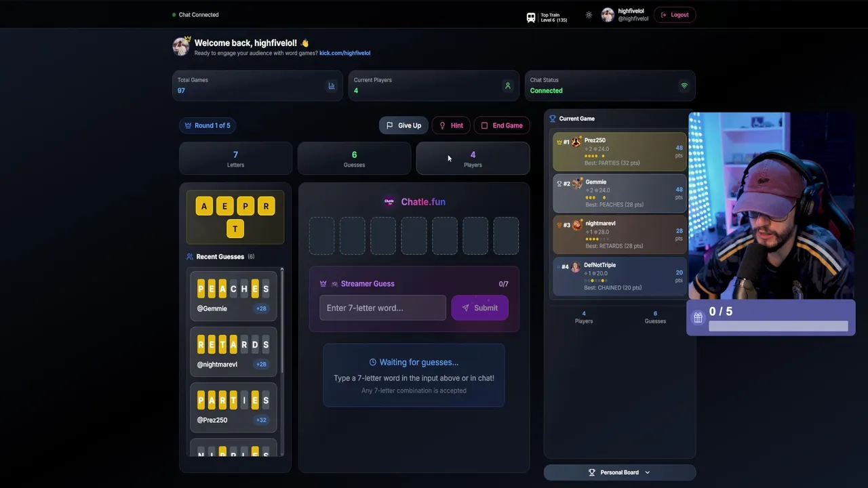
Task: Select the #4 DefNotTriple leaderboard row
Action: tap(620, 277)
